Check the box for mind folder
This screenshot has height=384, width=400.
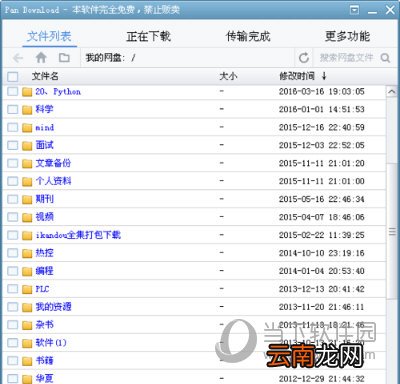(x=13, y=127)
